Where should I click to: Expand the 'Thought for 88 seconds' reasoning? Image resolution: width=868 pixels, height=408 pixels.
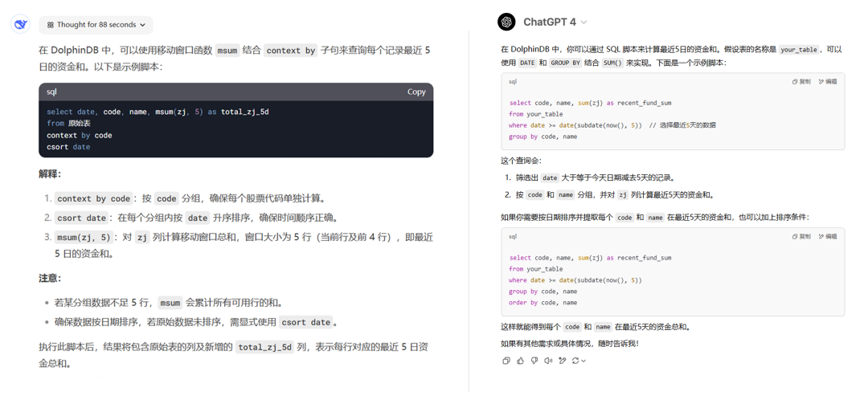point(96,25)
